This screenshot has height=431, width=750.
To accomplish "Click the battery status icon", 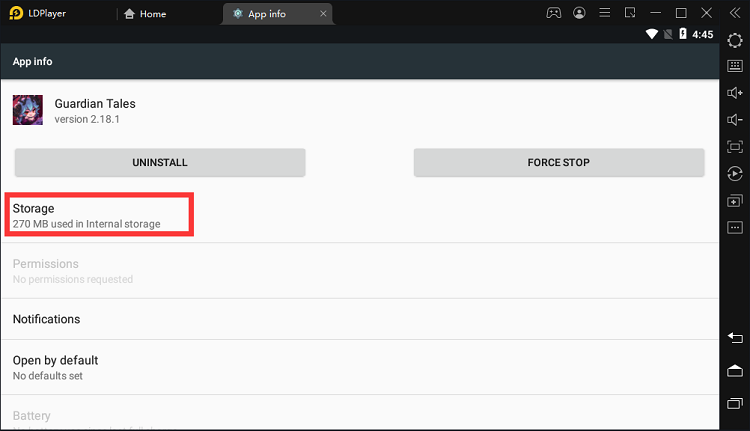I will (683, 34).
